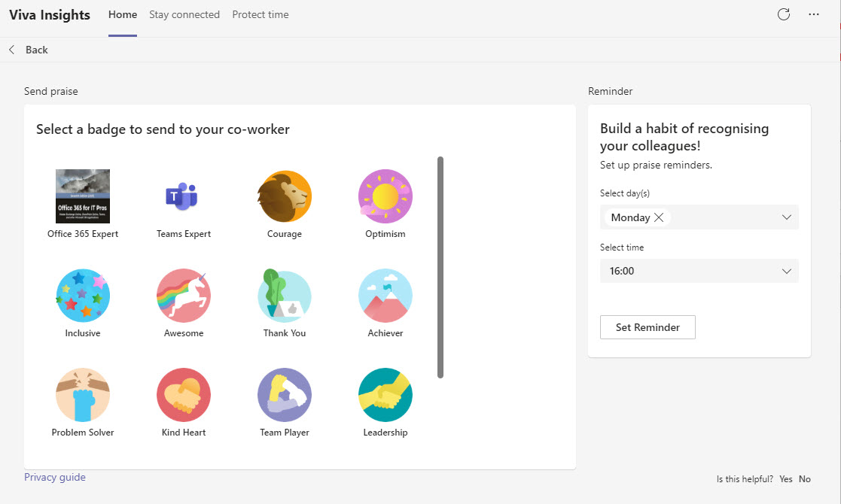
Task: Select the Inclusive stars badge
Action: (x=83, y=296)
